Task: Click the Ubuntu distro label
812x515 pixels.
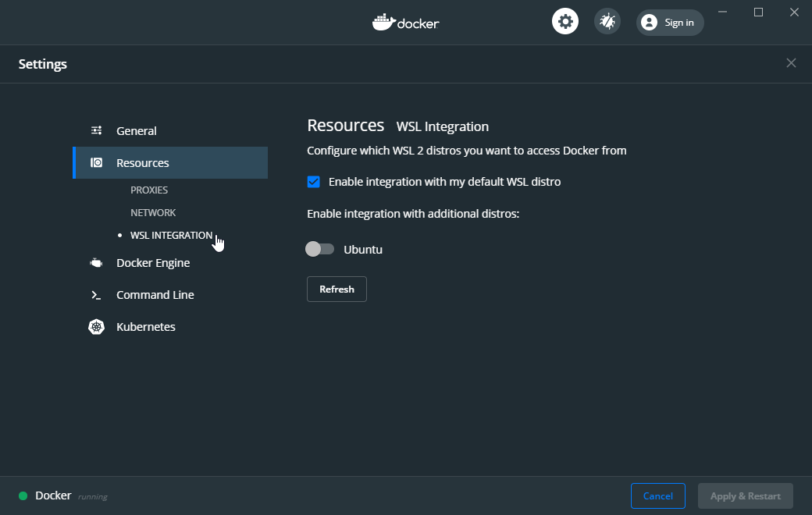Action: 363,250
